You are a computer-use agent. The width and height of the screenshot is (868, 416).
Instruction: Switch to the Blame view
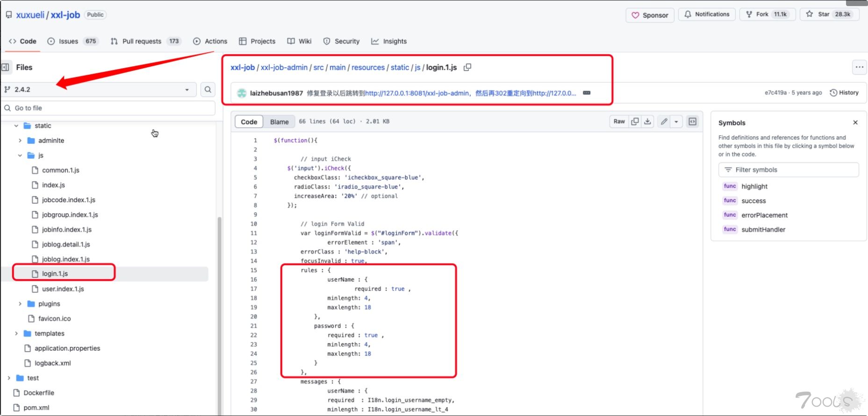pyautogui.click(x=279, y=122)
